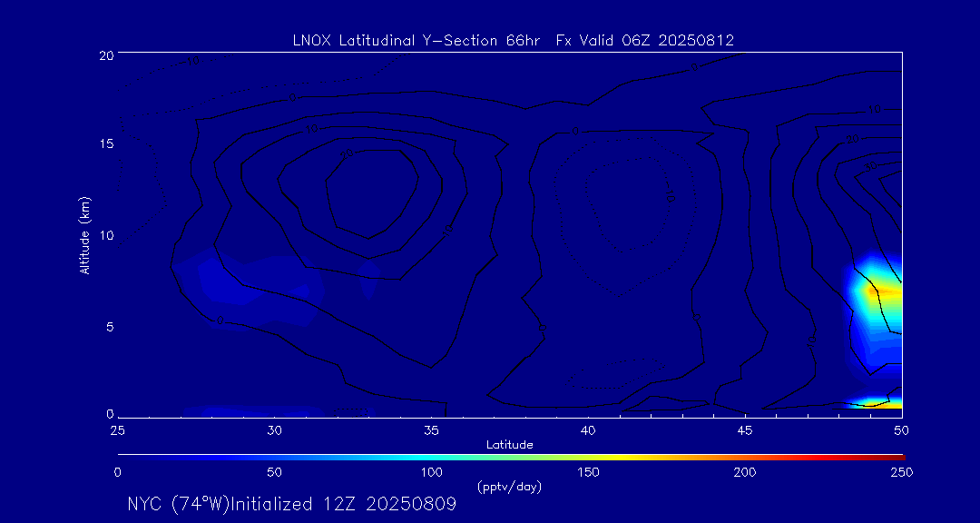Viewport: 980px width, 523px height.
Task: Click the "Altitude (km)" vertical axis label
Action: (x=85, y=235)
